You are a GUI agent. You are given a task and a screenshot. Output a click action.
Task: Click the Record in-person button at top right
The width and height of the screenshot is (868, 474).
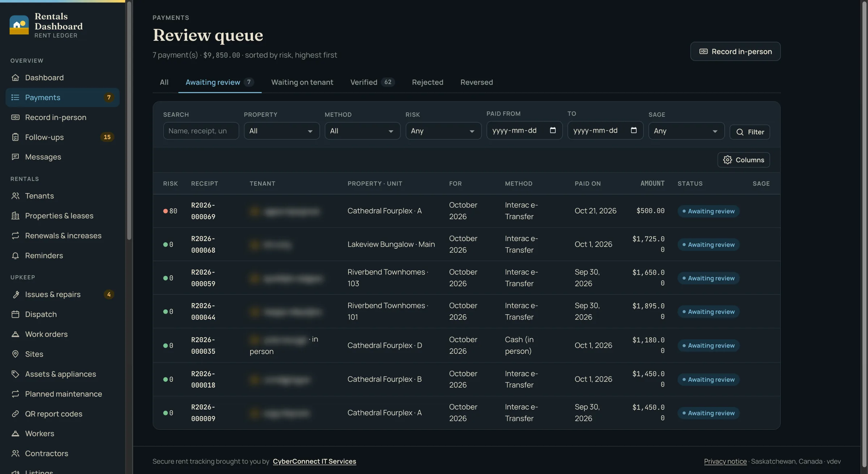(735, 51)
